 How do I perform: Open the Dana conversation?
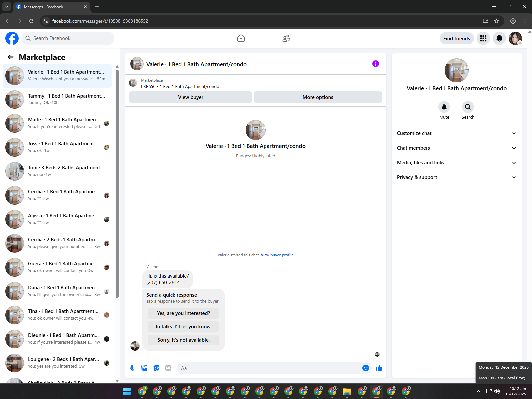click(x=57, y=291)
